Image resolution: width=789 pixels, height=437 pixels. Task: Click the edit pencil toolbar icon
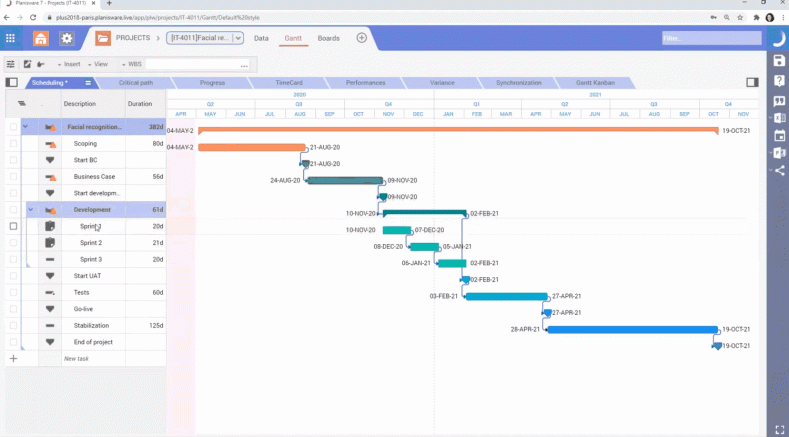coord(27,64)
